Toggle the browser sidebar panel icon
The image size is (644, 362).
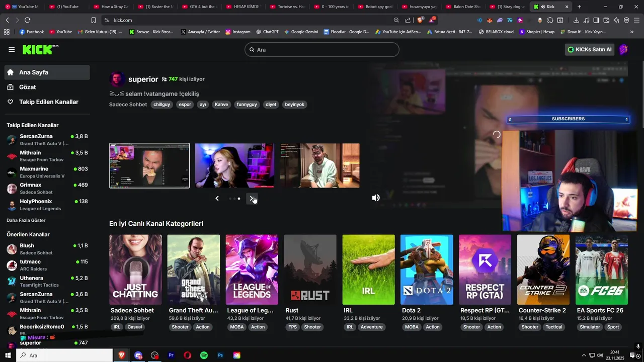coord(596,20)
